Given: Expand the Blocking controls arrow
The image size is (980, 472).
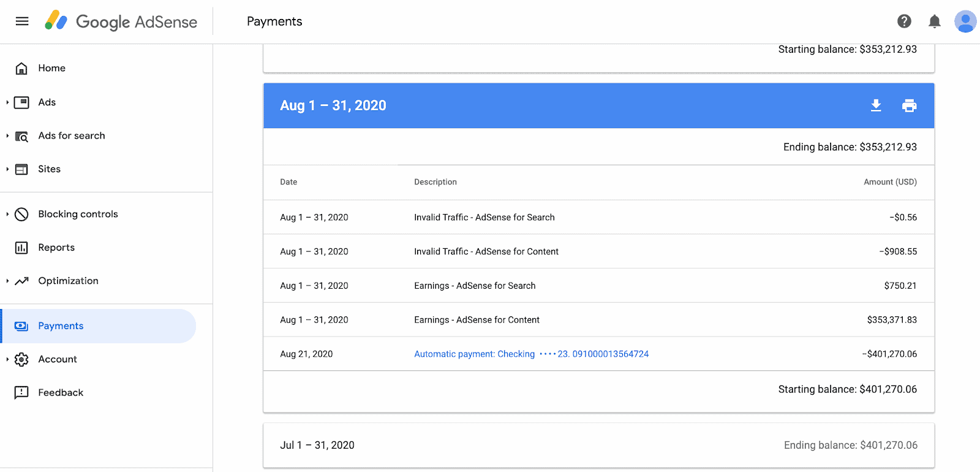Looking at the screenshot, I should (7, 214).
